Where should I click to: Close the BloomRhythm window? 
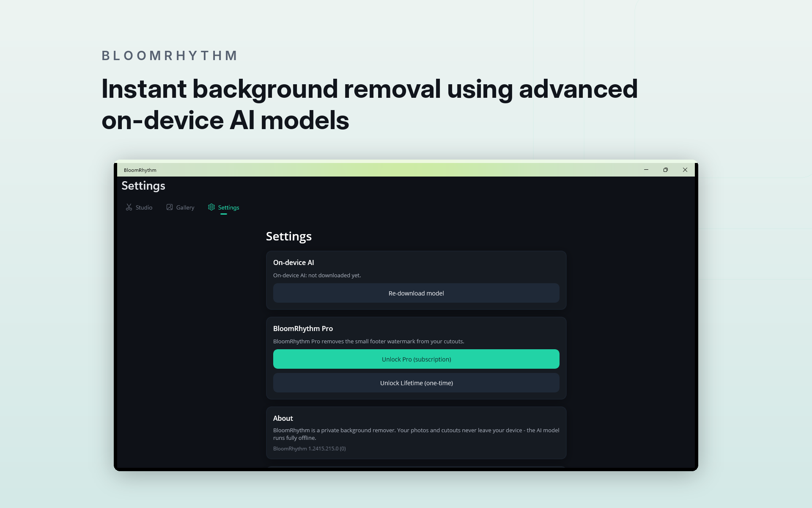685,170
